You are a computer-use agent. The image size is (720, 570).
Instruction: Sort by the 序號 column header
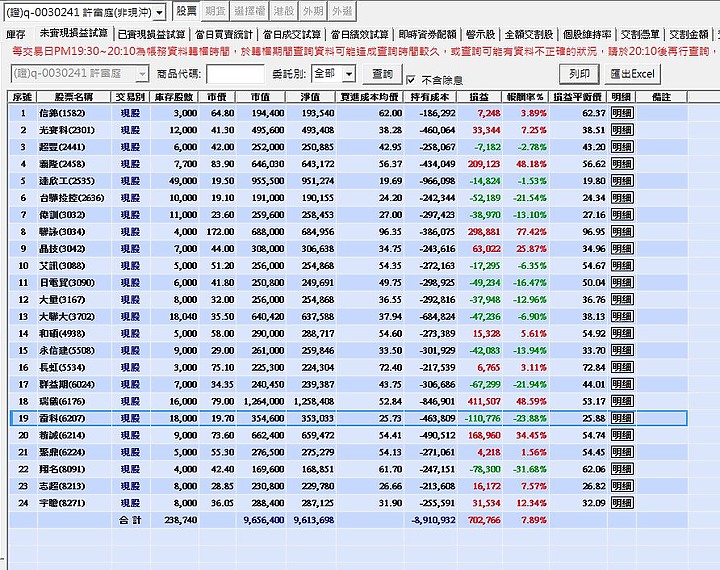tap(22, 97)
